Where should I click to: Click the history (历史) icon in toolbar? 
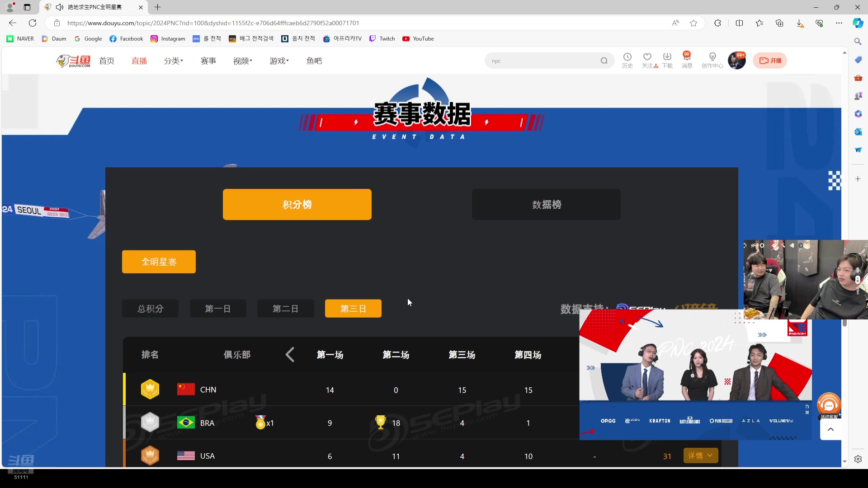click(x=628, y=60)
